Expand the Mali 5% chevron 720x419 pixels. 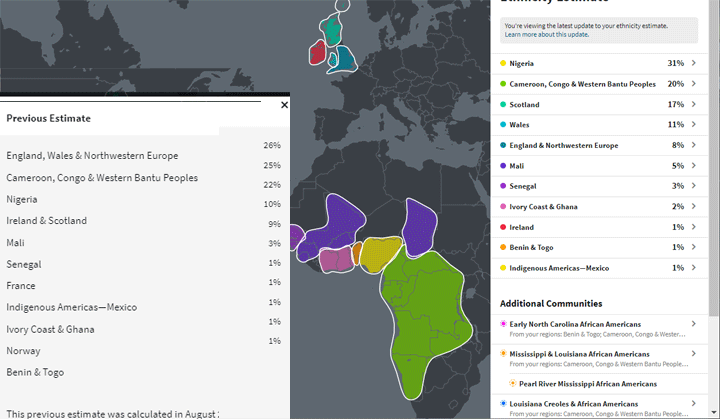tap(693, 165)
